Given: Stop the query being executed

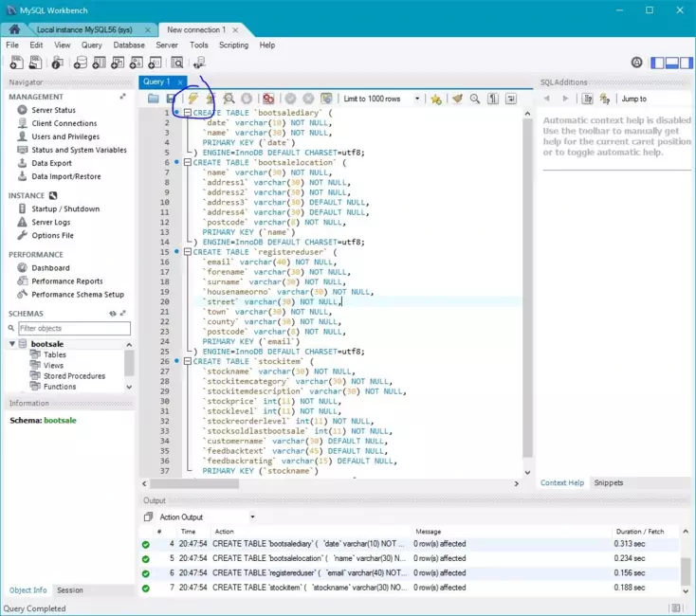Looking at the screenshot, I should pos(247,99).
